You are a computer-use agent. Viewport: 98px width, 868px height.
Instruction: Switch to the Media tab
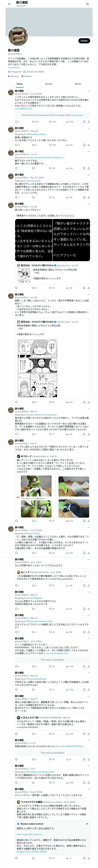78,84
